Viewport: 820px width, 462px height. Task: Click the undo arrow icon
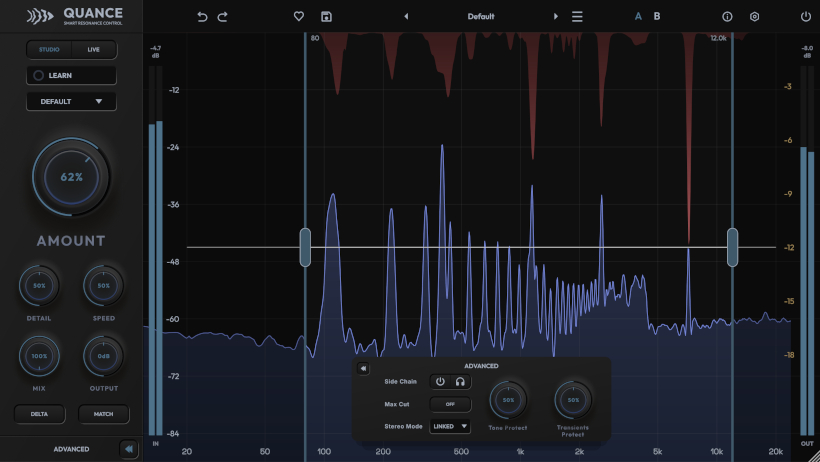(202, 17)
